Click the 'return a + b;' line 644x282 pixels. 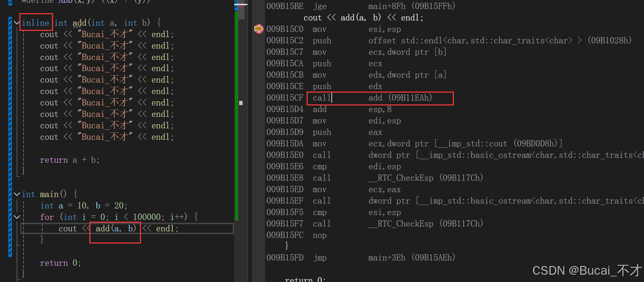(70, 160)
